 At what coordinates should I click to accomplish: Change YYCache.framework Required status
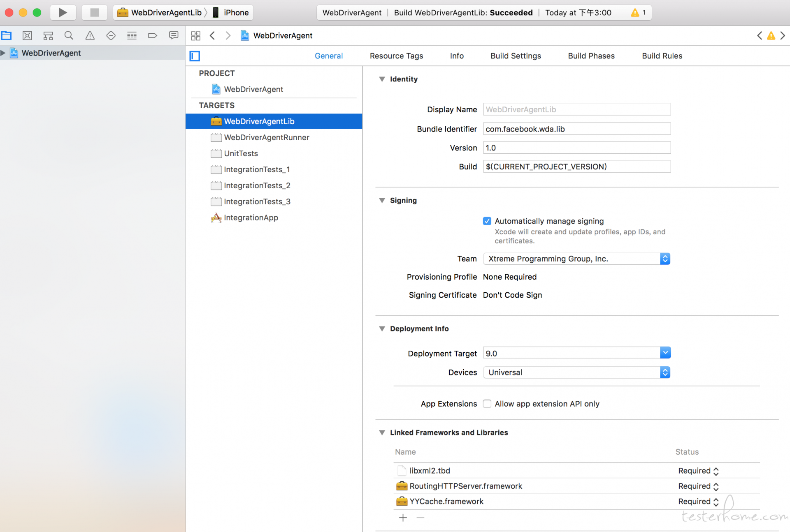pyautogui.click(x=698, y=502)
